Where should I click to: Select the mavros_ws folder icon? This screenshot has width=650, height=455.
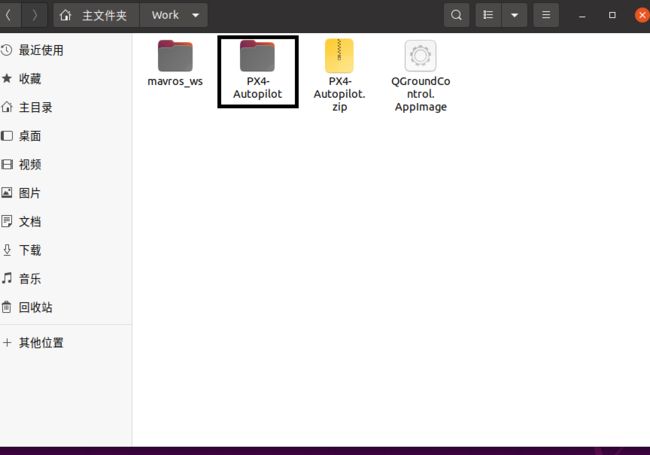[175, 56]
